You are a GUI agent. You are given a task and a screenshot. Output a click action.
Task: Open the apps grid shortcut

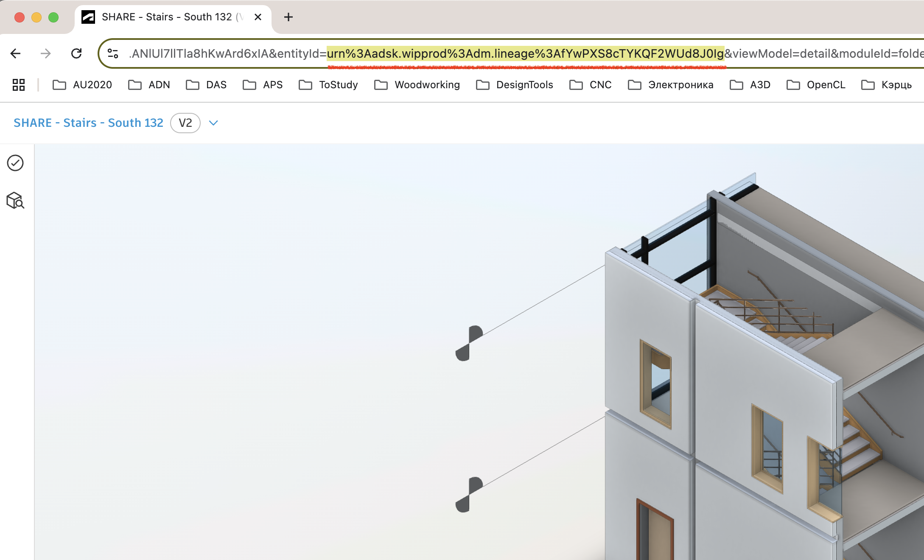19,85
